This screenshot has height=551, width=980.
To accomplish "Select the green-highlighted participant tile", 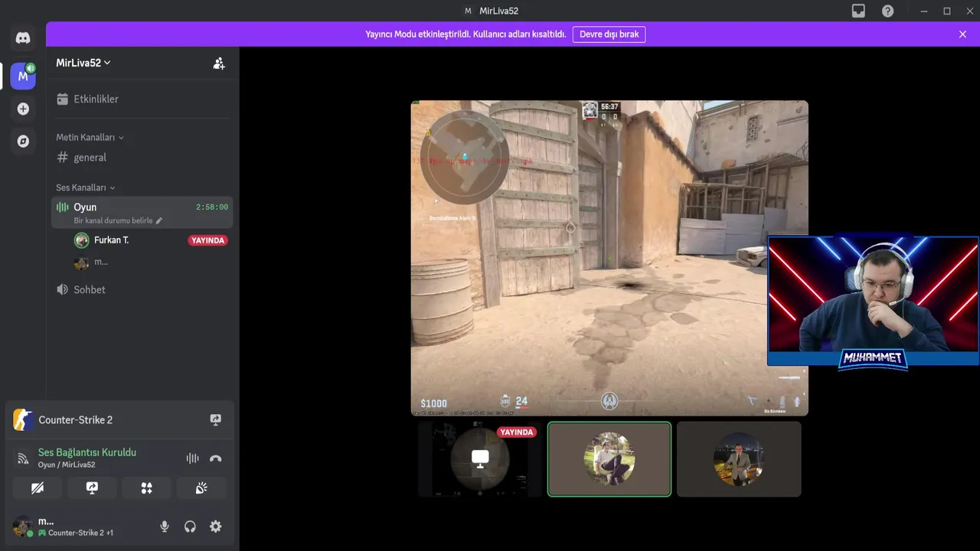I will [x=609, y=459].
